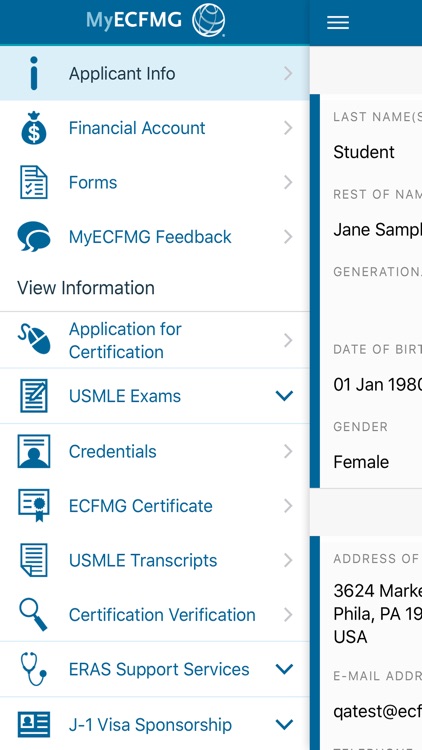This screenshot has width=422, height=750.
Task: Click the USMLE Exams notepad icon
Action: coord(34,396)
